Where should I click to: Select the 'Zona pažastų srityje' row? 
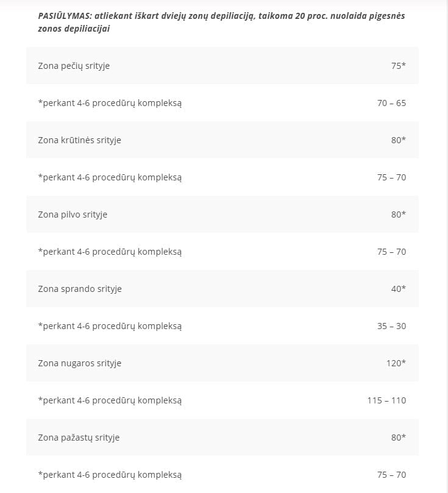(x=222, y=438)
